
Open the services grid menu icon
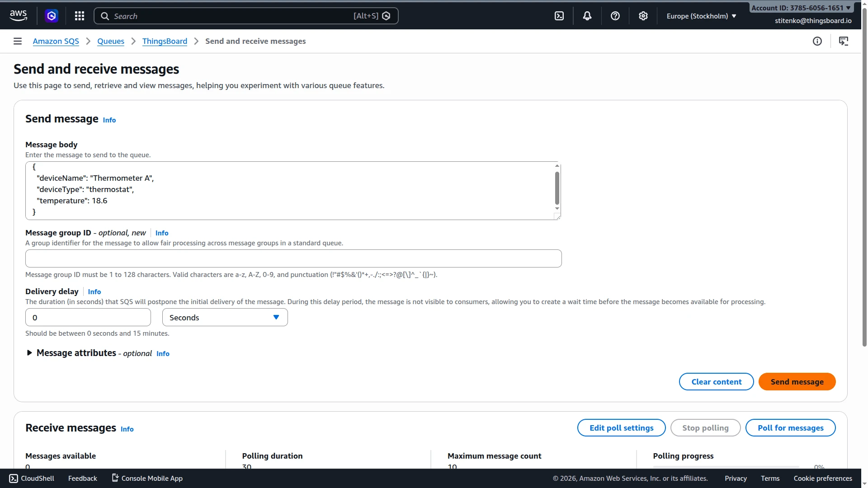tap(80, 16)
